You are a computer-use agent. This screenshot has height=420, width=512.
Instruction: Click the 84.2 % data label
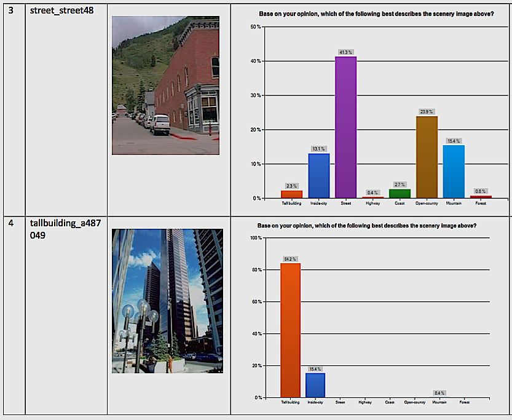(290, 259)
